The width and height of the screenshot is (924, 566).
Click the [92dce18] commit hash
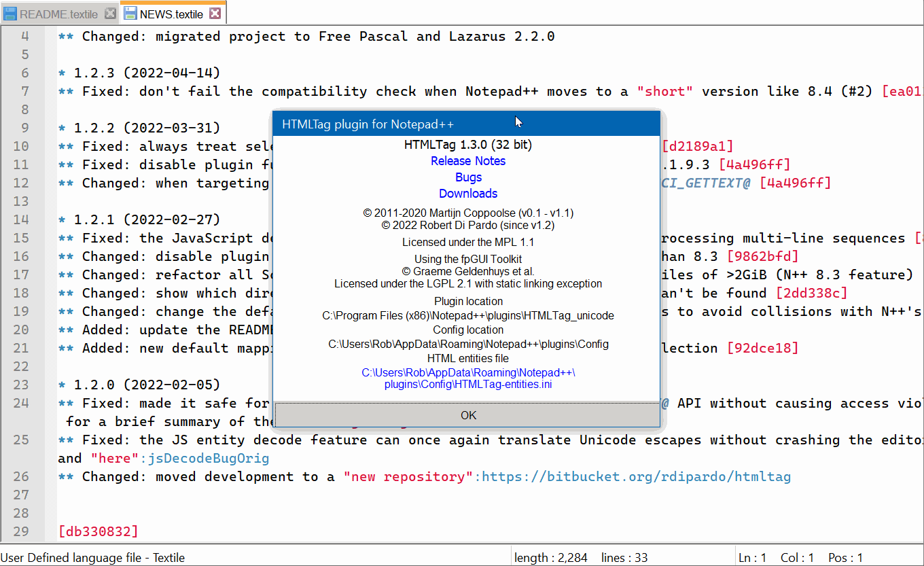coord(762,348)
